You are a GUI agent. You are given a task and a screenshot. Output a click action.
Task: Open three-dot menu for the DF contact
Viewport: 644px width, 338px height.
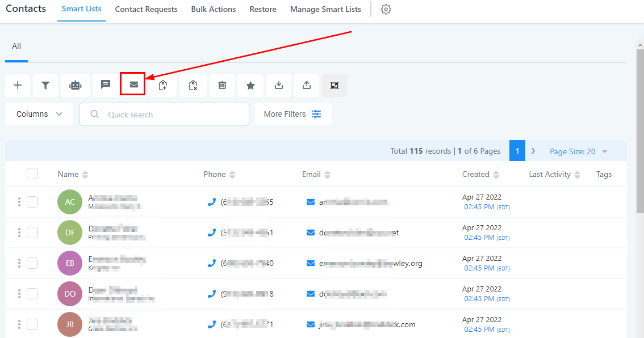point(19,233)
